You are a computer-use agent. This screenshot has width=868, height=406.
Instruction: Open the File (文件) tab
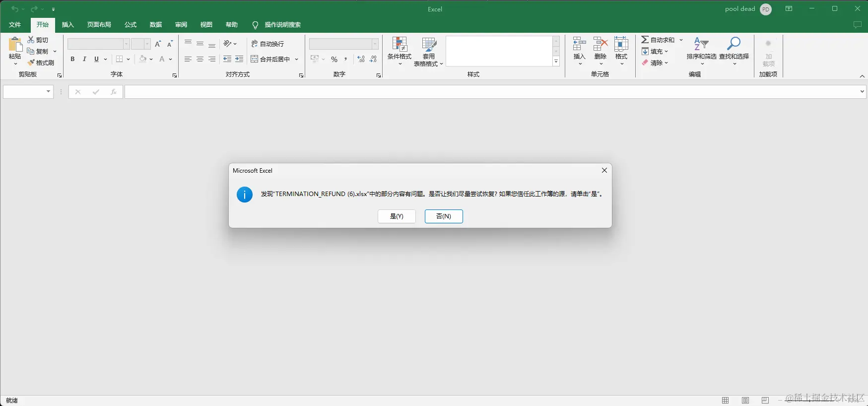pos(15,25)
